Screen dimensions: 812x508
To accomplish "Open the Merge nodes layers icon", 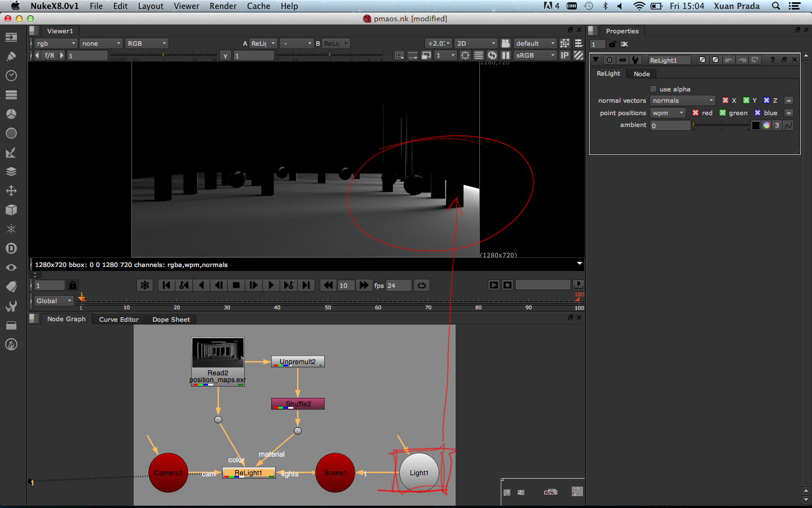I will click(11, 172).
